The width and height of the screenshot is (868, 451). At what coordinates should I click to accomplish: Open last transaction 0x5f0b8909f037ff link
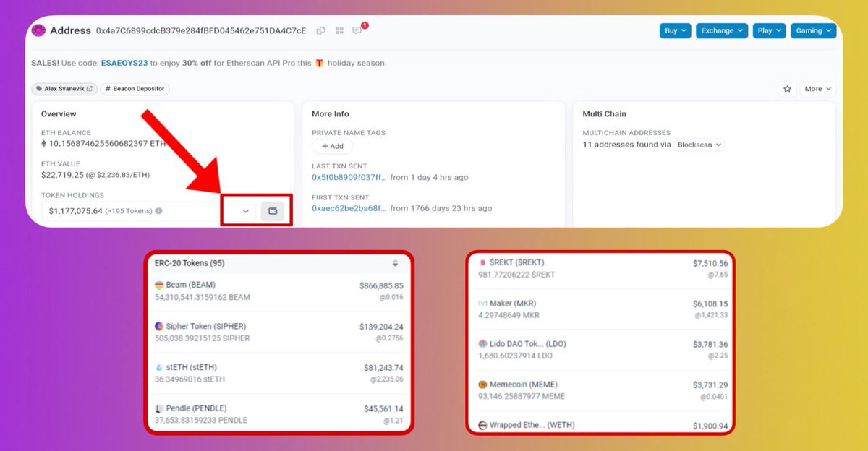[x=349, y=177]
